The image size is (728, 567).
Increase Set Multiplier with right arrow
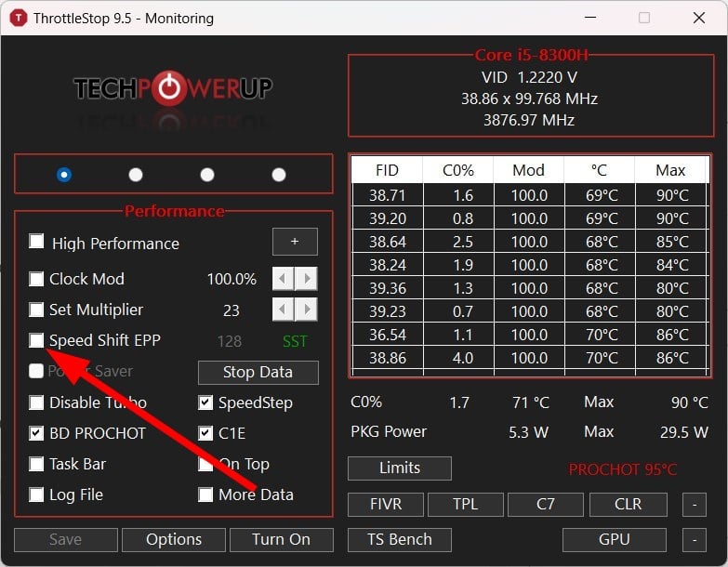point(307,310)
